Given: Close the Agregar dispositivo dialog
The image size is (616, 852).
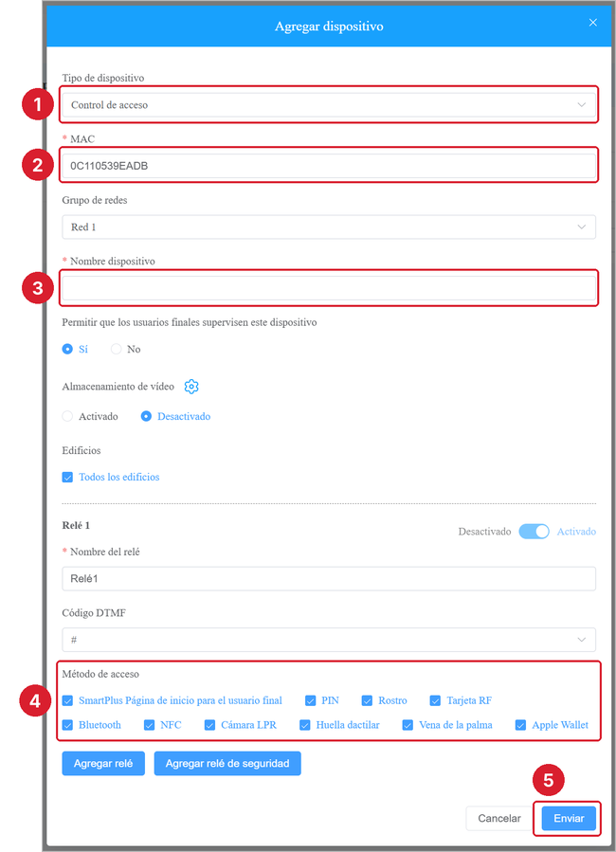Looking at the screenshot, I should click(x=592, y=23).
